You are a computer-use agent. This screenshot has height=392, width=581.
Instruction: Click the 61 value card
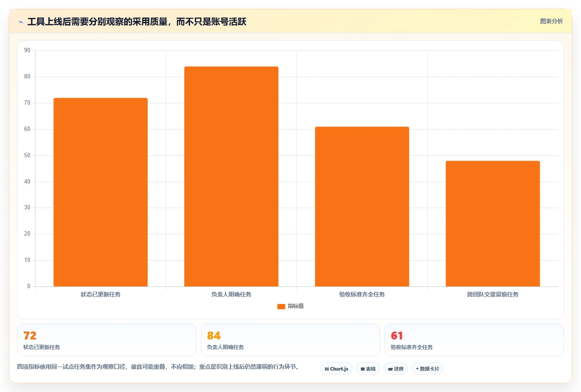click(x=474, y=340)
